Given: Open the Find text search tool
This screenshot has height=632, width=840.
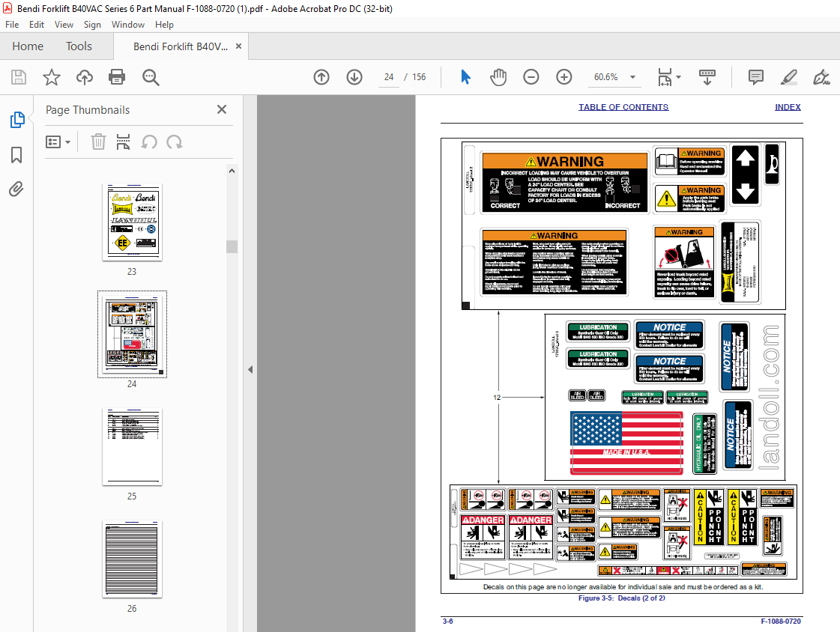Looking at the screenshot, I should (151, 77).
